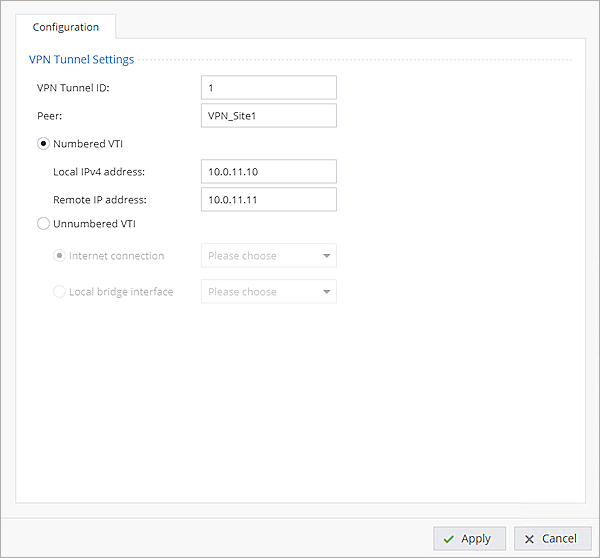Click the VPN Tunnel Settings section heading
This screenshot has width=600, height=558.
coord(82,60)
